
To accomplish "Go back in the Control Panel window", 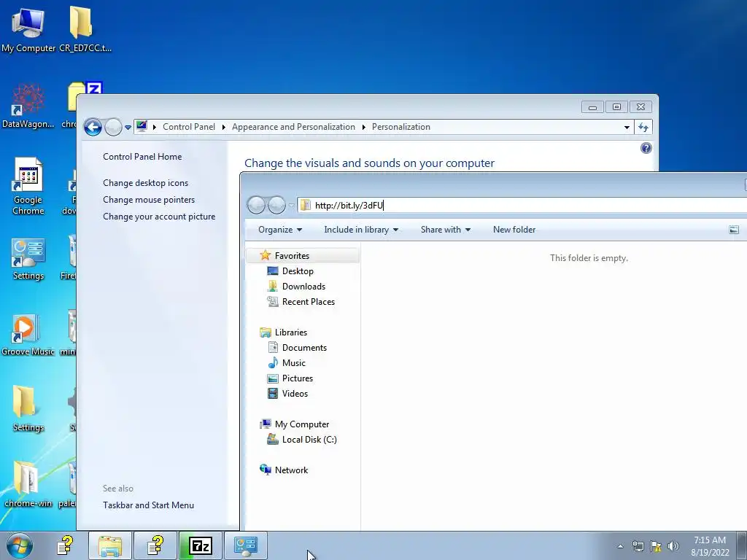I will (x=93, y=127).
